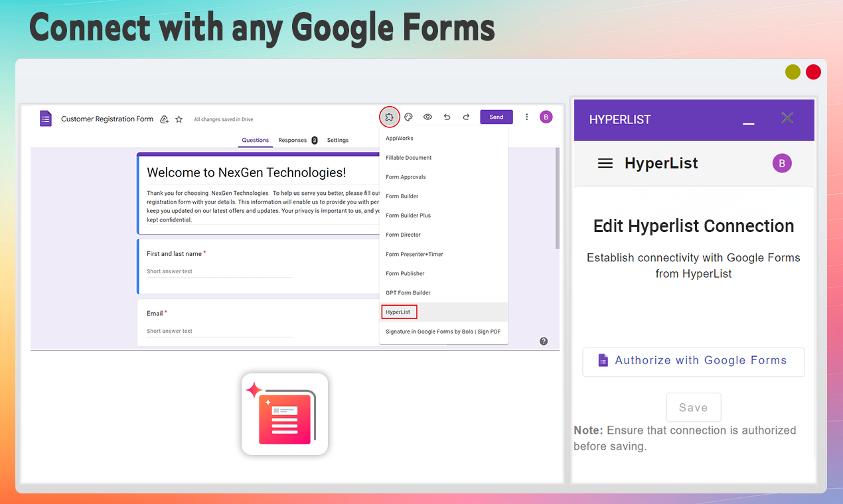Select AppiWorks from add-ons menu
This screenshot has width=843, height=504.
443,139
